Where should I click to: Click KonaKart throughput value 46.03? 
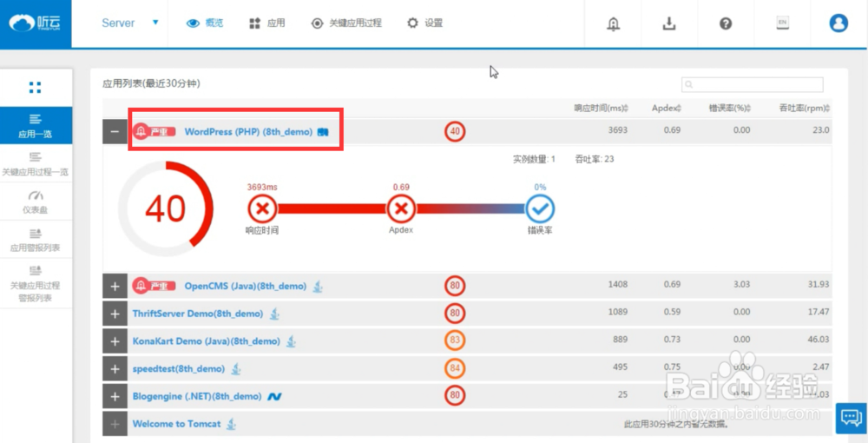819,341
